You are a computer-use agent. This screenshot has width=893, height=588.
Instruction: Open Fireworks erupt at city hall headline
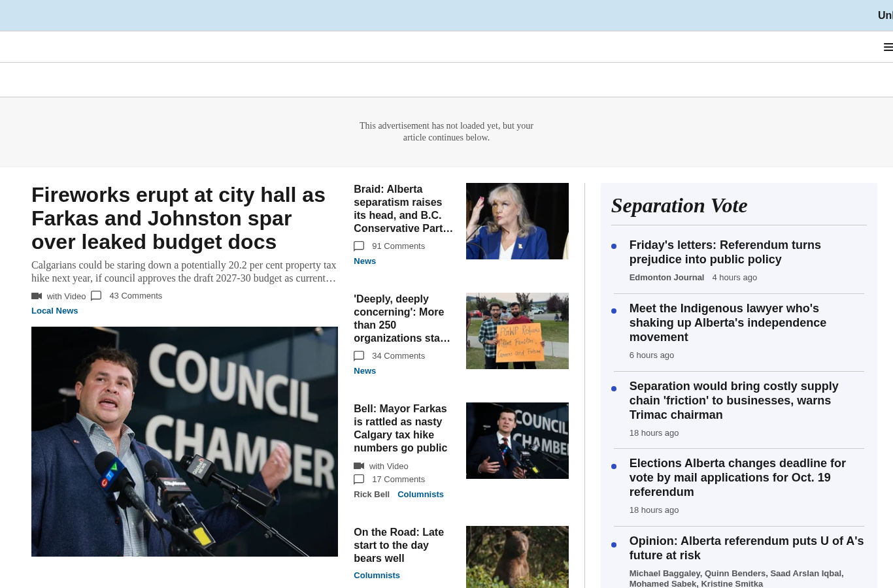click(x=178, y=218)
